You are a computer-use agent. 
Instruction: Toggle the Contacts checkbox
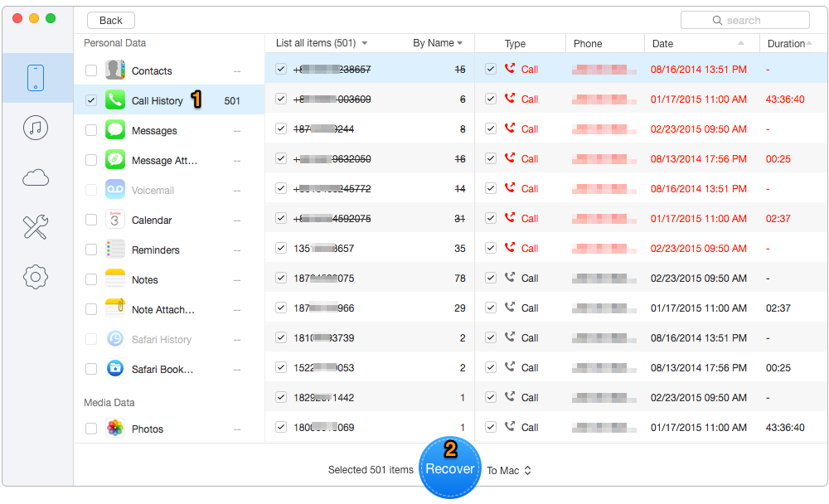tap(91, 70)
